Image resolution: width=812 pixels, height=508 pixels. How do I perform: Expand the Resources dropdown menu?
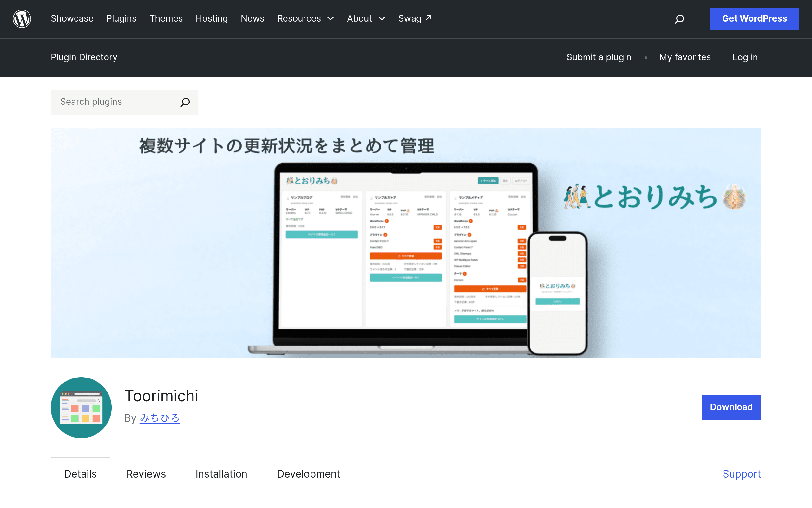click(306, 18)
